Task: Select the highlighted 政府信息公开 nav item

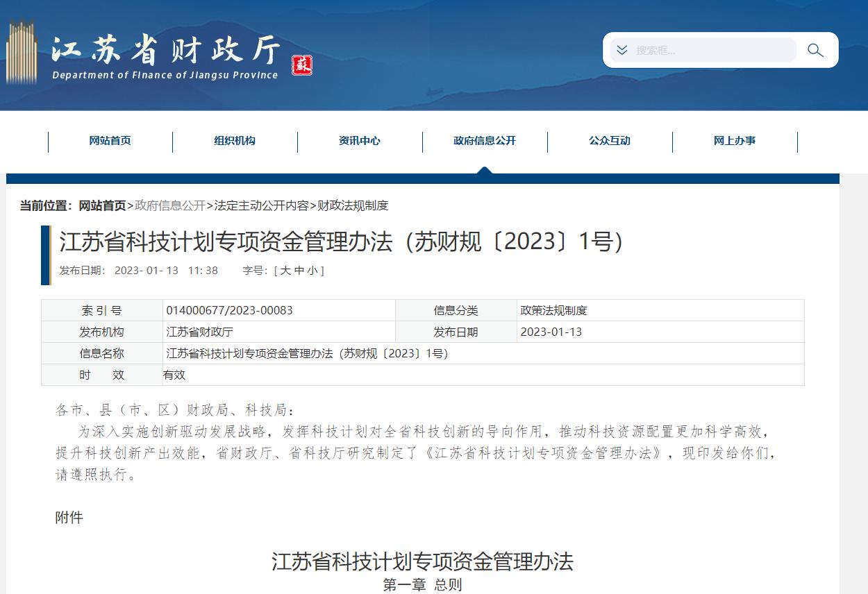Action: coord(483,141)
